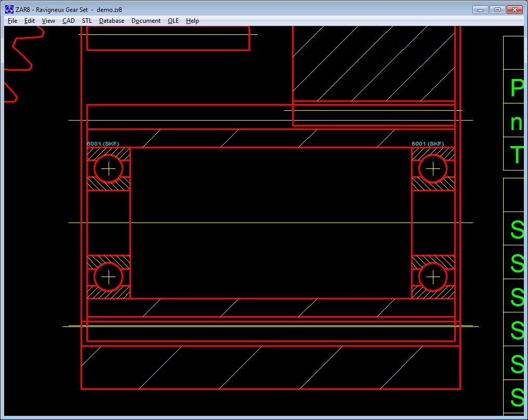Open the Help menu

pos(192,21)
